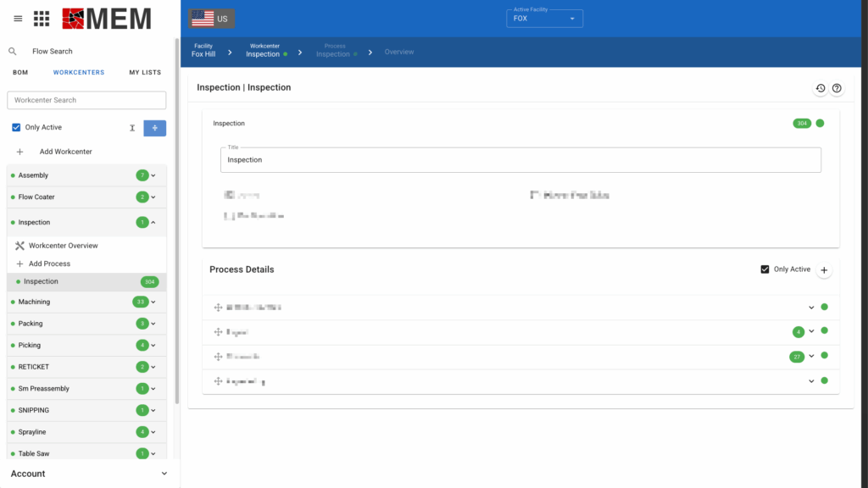Click the plus icon in Process Details
The height and width of the screenshot is (488, 868).
point(824,269)
